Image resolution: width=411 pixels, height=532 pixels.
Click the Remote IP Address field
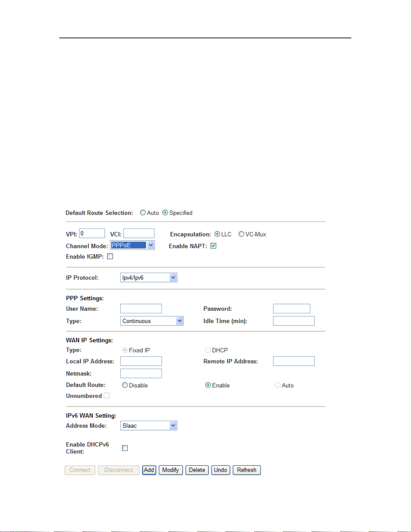294,361
